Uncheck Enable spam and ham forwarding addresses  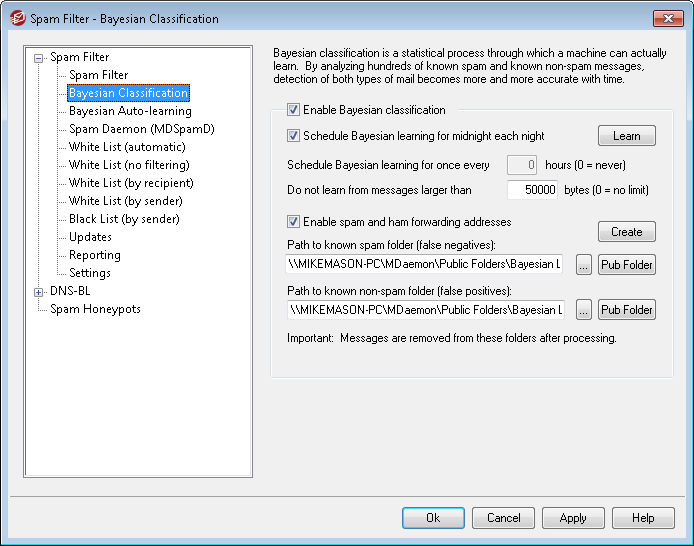[294, 222]
